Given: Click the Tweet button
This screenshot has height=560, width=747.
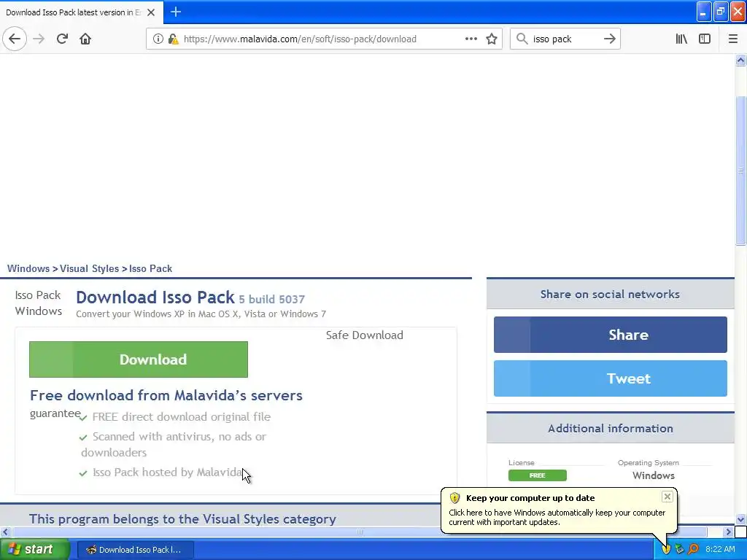Looking at the screenshot, I should (x=611, y=378).
